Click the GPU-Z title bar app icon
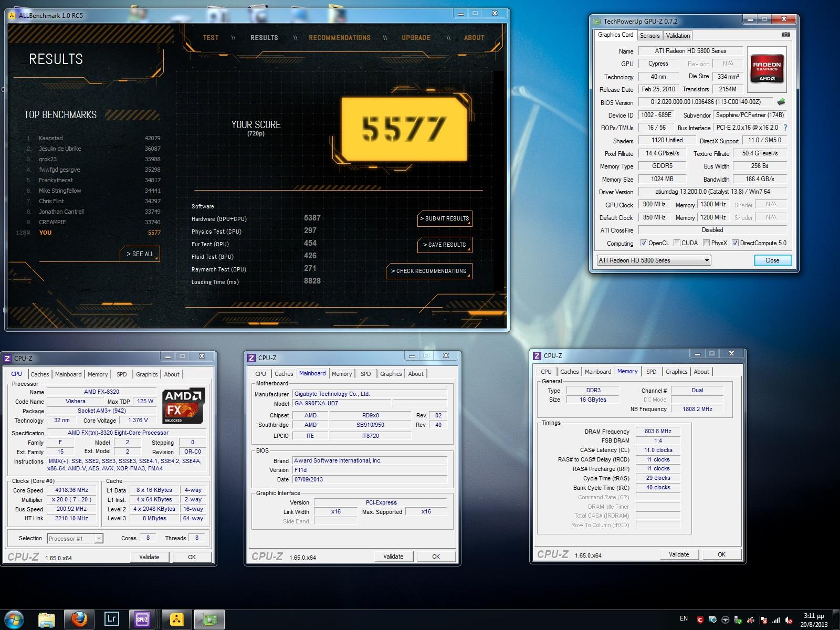Screen dimensions: 840x630 pyautogui.click(x=597, y=22)
